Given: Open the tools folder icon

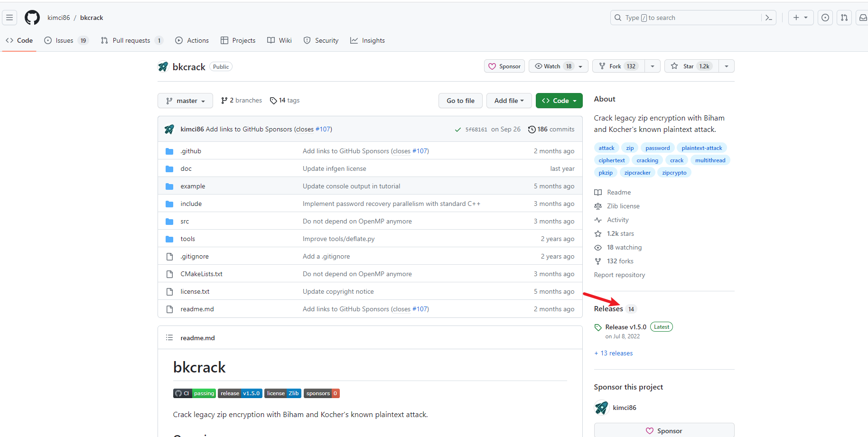Looking at the screenshot, I should (x=169, y=239).
